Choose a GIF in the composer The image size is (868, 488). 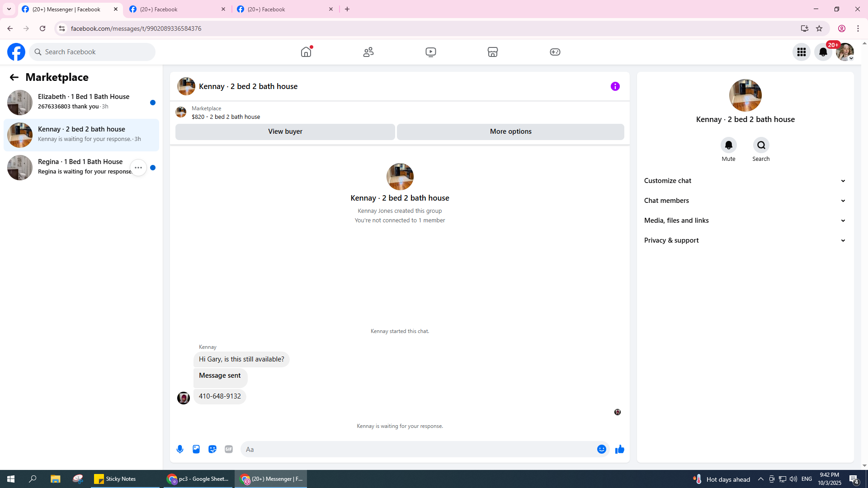click(229, 449)
